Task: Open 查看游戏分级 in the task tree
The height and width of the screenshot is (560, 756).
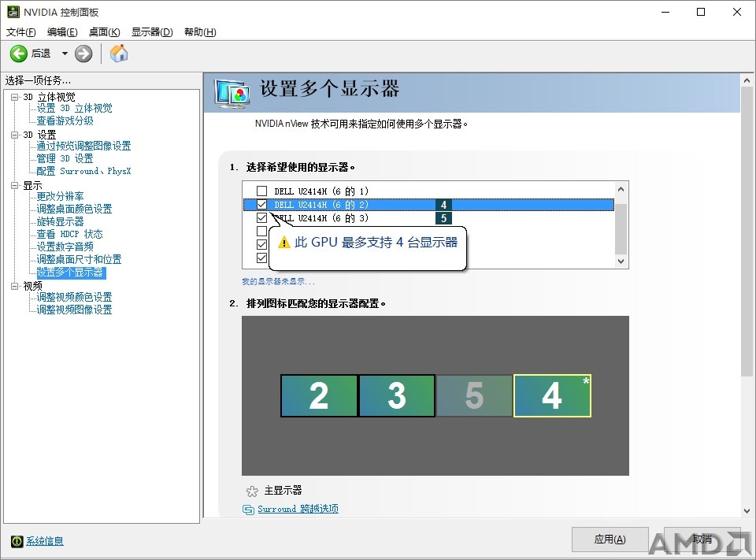Action: pos(65,121)
